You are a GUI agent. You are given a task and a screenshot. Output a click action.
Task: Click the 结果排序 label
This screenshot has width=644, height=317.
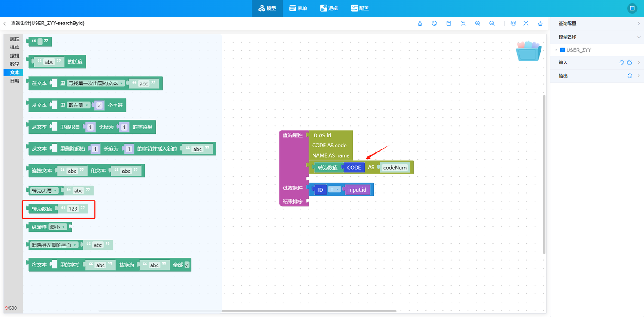click(292, 201)
